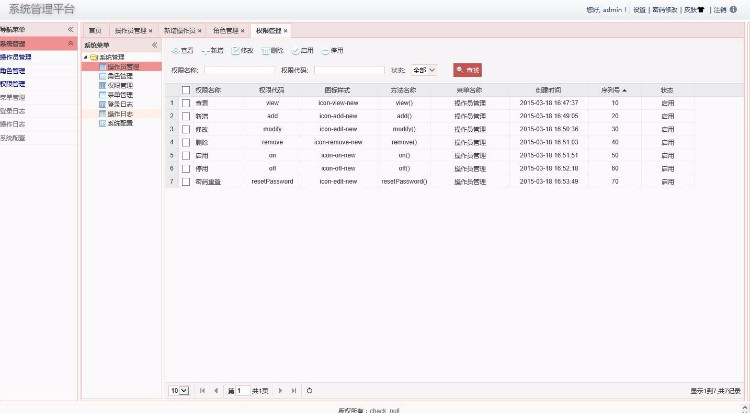Check the box for the add row
The image size is (750, 413).
[x=186, y=116]
